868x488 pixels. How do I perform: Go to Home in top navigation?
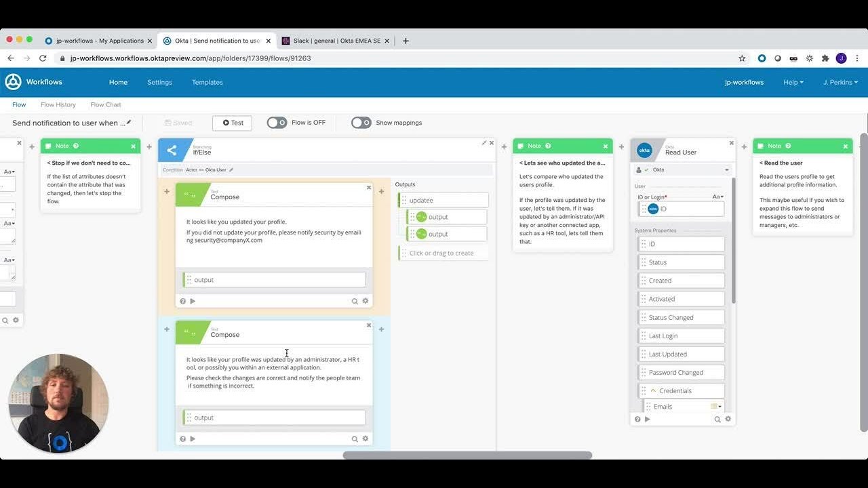click(118, 82)
